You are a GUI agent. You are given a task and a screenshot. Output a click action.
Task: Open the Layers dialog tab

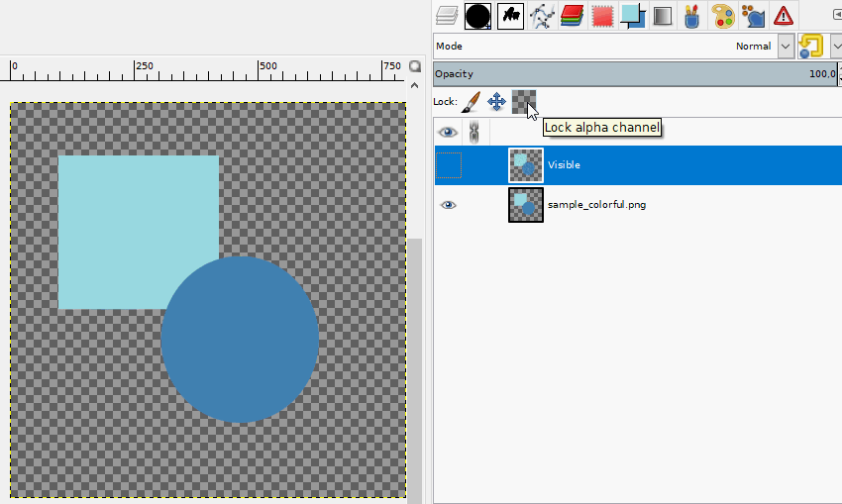[446, 16]
